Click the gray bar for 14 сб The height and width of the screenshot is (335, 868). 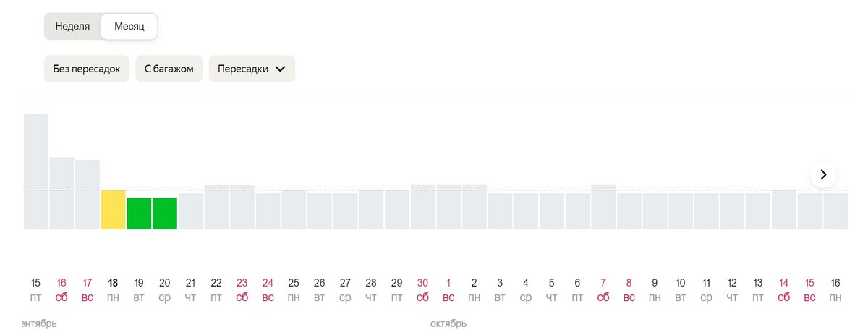[783, 210]
